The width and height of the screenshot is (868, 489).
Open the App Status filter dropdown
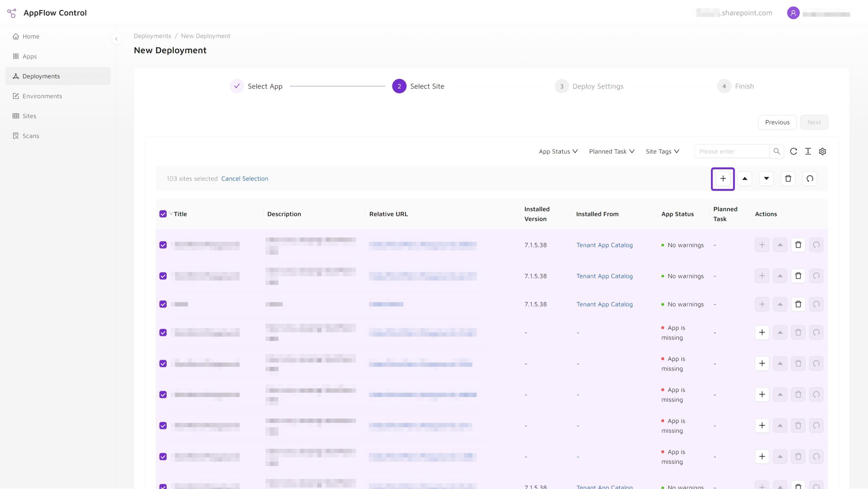558,152
